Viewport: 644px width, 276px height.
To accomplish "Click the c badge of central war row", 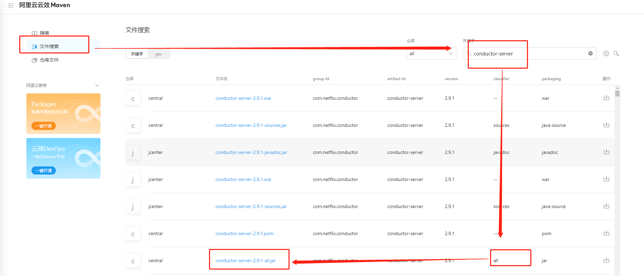I will pyautogui.click(x=133, y=98).
